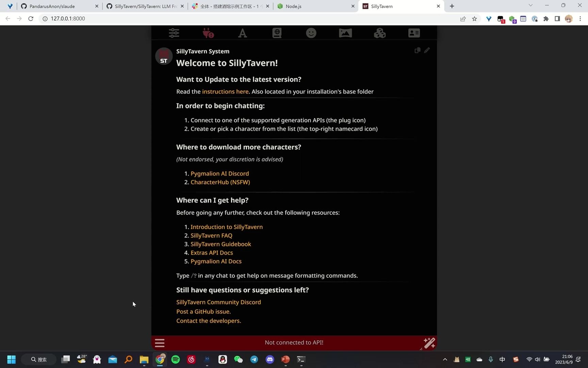
Task: Open the extensions cubes icon
Action: point(380,33)
